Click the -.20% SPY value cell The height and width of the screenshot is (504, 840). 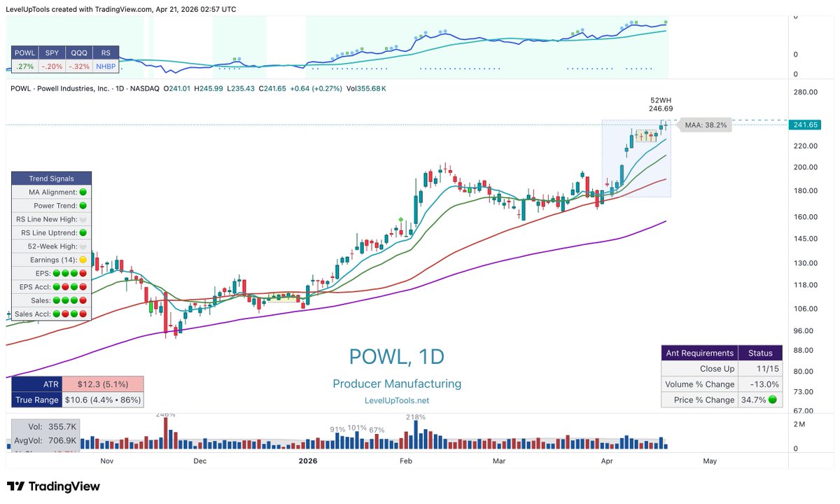coord(52,66)
